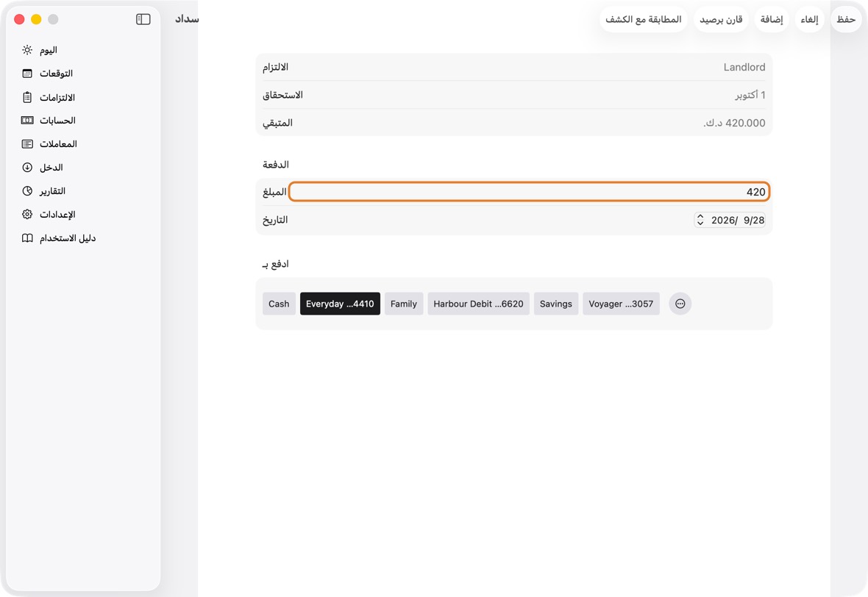Viewport: 868px width, 597px height.
Task: Select the Cash account chip
Action: coord(279,304)
